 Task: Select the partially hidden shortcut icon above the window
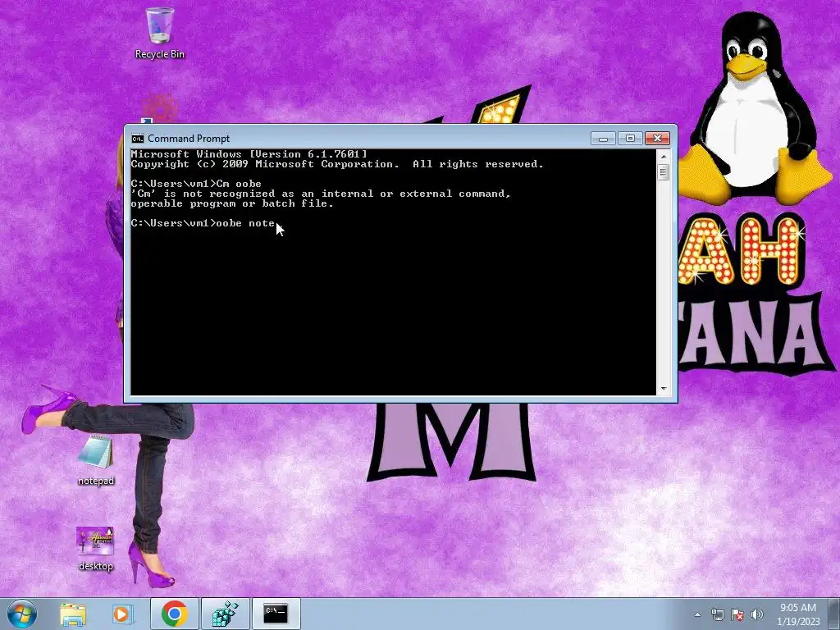pyautogui.click(x=160, y=109)
